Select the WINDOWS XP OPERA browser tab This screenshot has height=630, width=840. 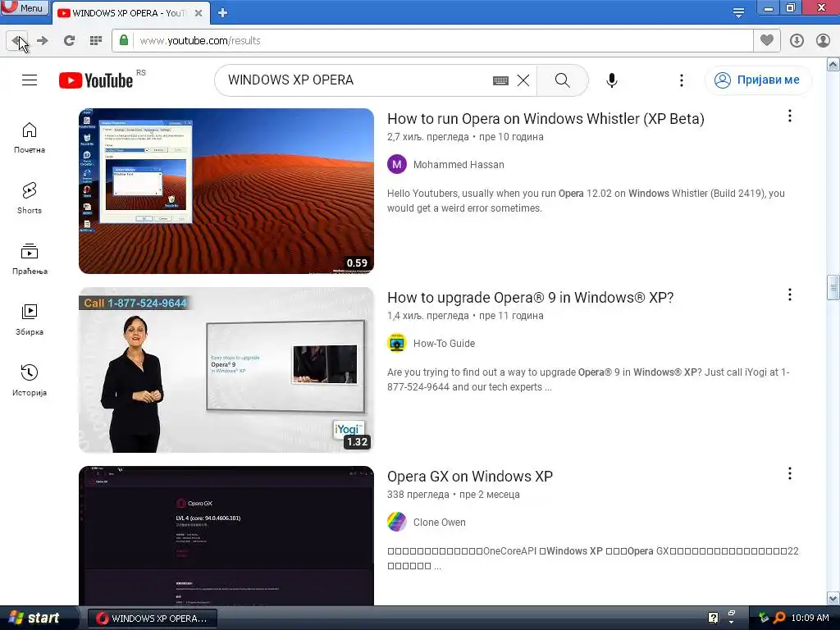[130, 13]
